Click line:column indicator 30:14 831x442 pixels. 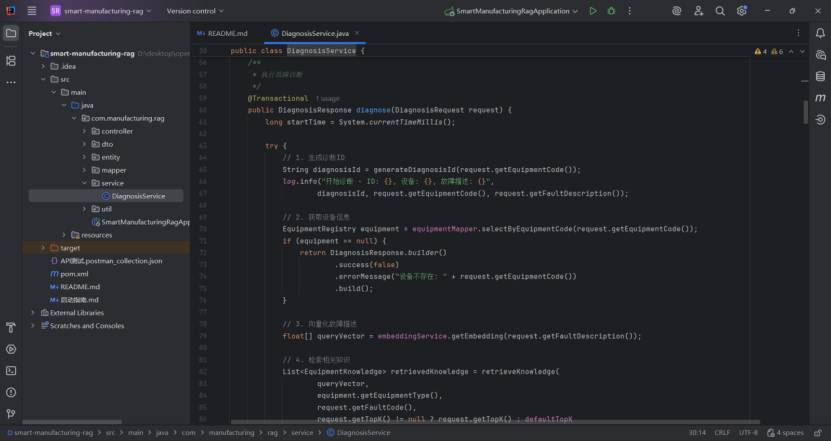[x=697, y=432]
